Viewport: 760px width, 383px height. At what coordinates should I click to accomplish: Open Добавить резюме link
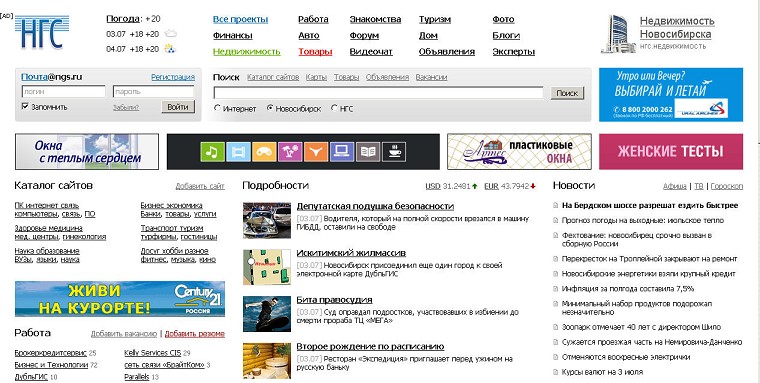click(194, 334)
